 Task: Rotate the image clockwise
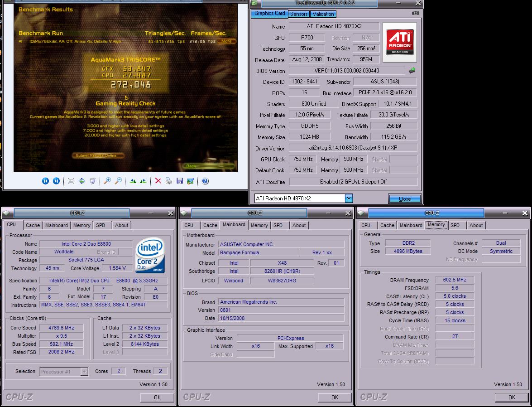point(133,181)
